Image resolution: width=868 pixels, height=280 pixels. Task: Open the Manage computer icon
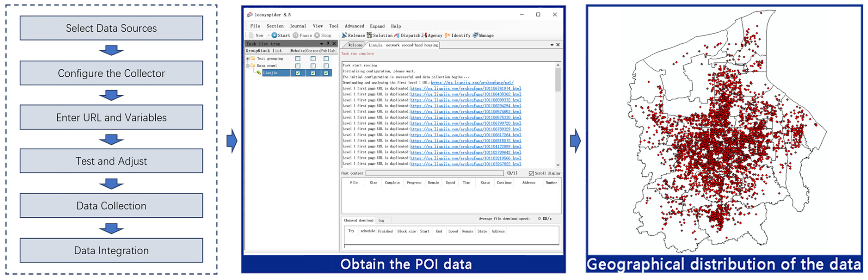point(475,35)
